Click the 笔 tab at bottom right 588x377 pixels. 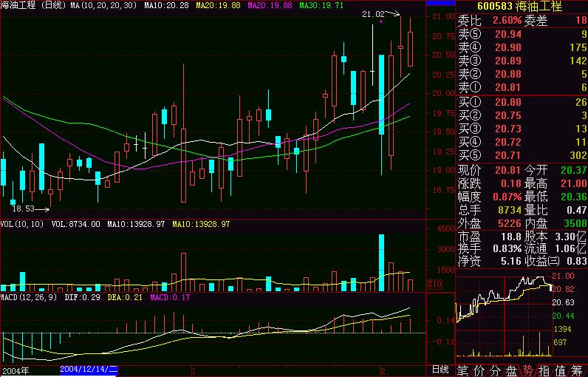pyautogui.click(x=464, y=370)
